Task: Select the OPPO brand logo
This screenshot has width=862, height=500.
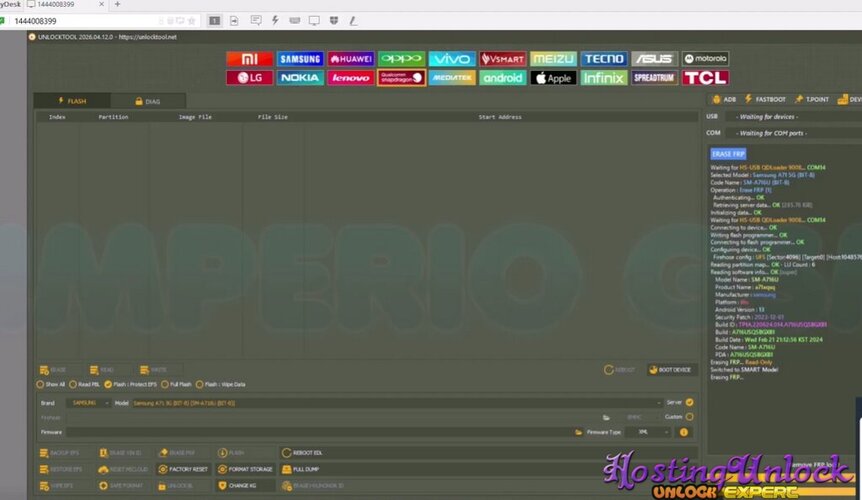Action: point(401,59)
